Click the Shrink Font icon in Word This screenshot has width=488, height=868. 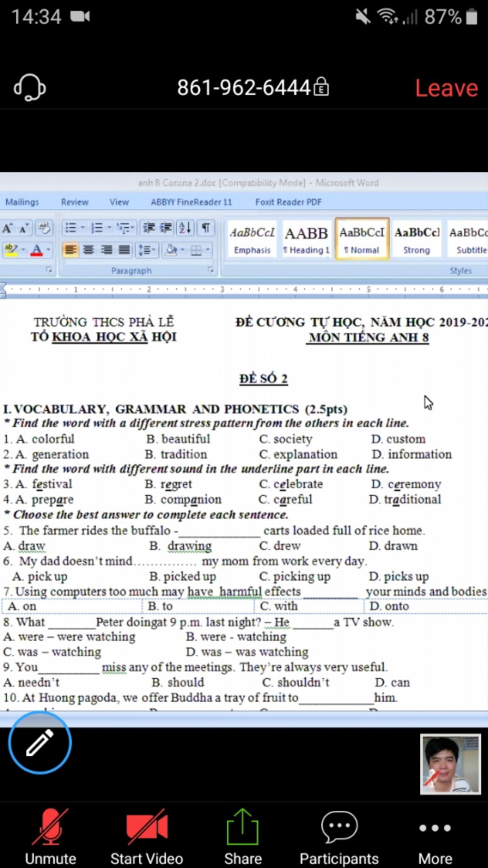(24, 227)
